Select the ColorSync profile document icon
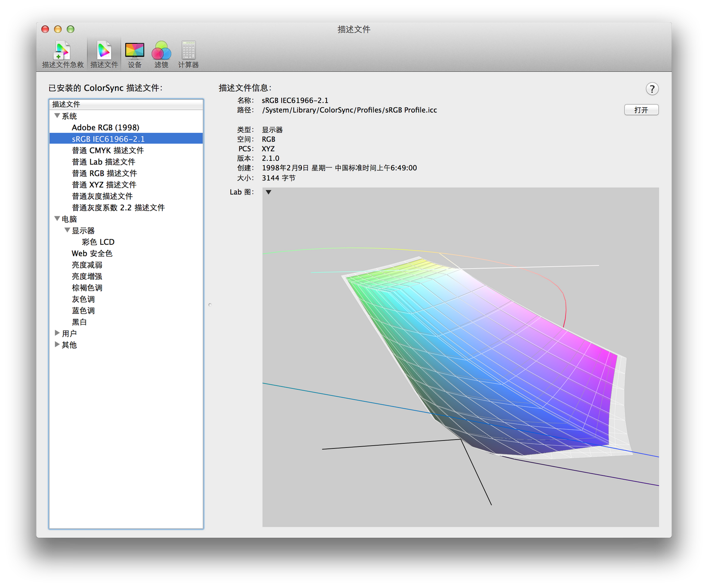The width and height of the screenshot is (708, 588). (x=104, y=49)
